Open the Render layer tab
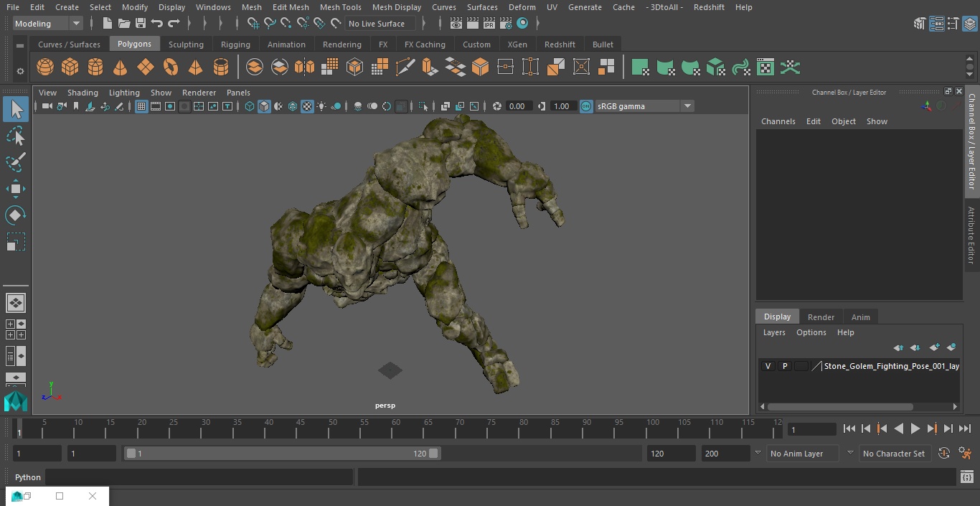This screenshot has width=980, height=506. click(x=821, y=317)
